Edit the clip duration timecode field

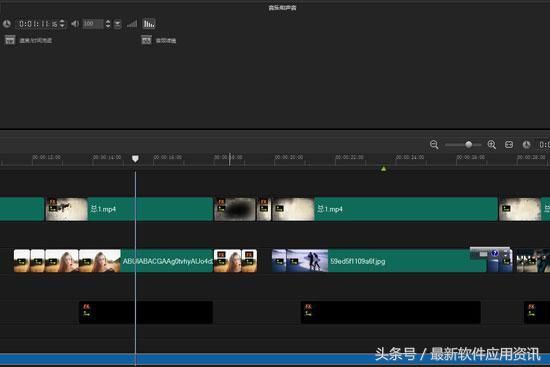38,24
